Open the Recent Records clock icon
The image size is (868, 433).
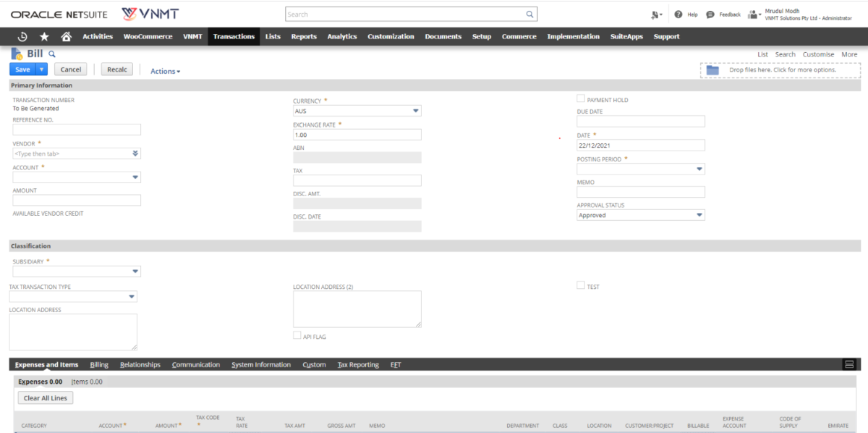point(22,36)
